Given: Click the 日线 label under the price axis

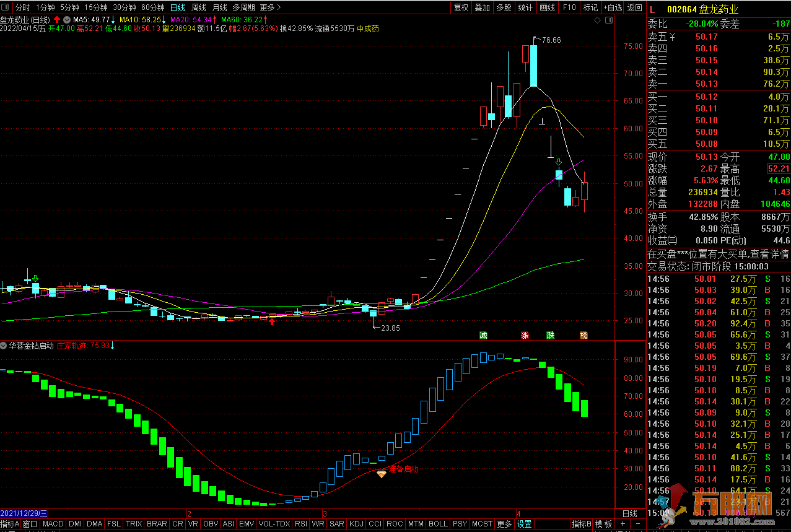Looking at the screenshot, I should tap(630, 513).
